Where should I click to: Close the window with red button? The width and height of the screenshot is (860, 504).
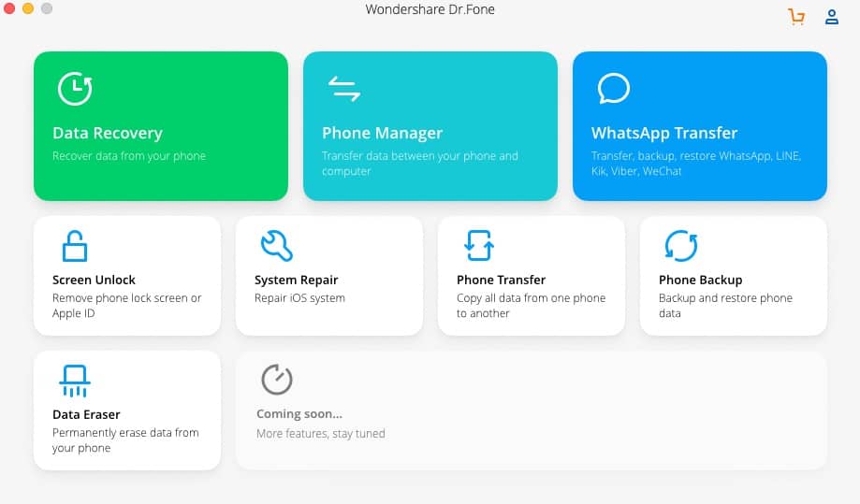tap(8, 8)
